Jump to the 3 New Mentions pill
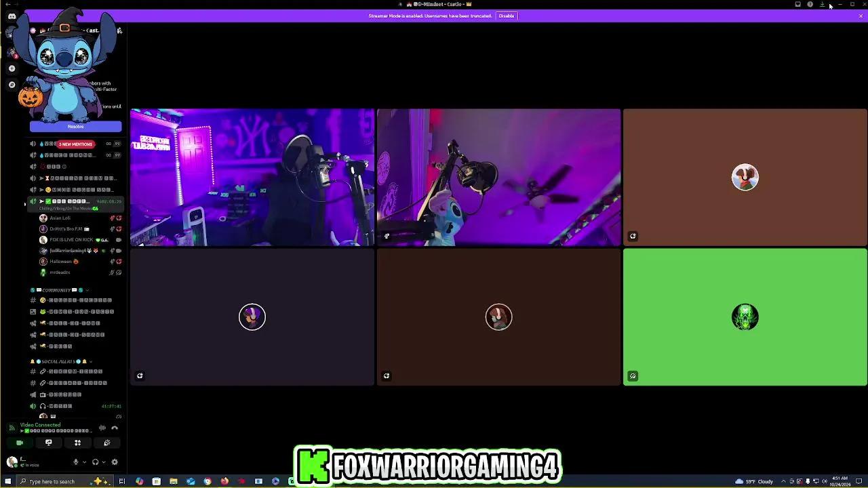Image resolution: width=868 pixels, height=488 pixels. (x=75, y=144)
